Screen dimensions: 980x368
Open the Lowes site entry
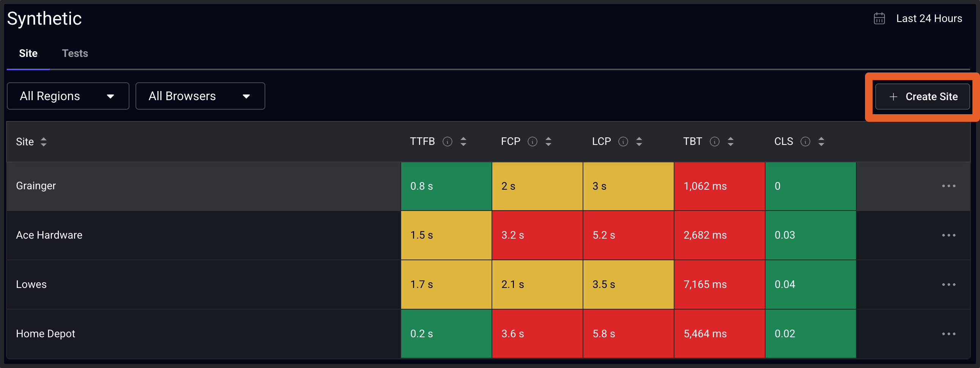coord(31,284)
